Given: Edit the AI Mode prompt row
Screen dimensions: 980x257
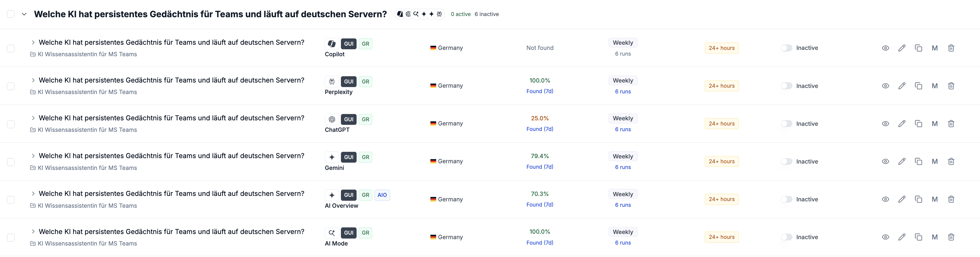Looking at the screenshot, I should pos(902,237).
